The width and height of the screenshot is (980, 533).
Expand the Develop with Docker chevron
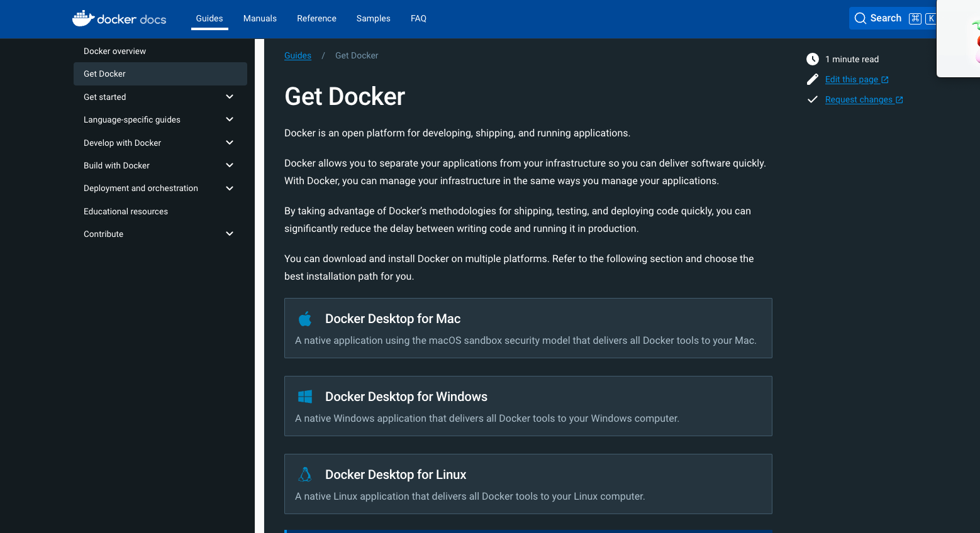[230, 143]
